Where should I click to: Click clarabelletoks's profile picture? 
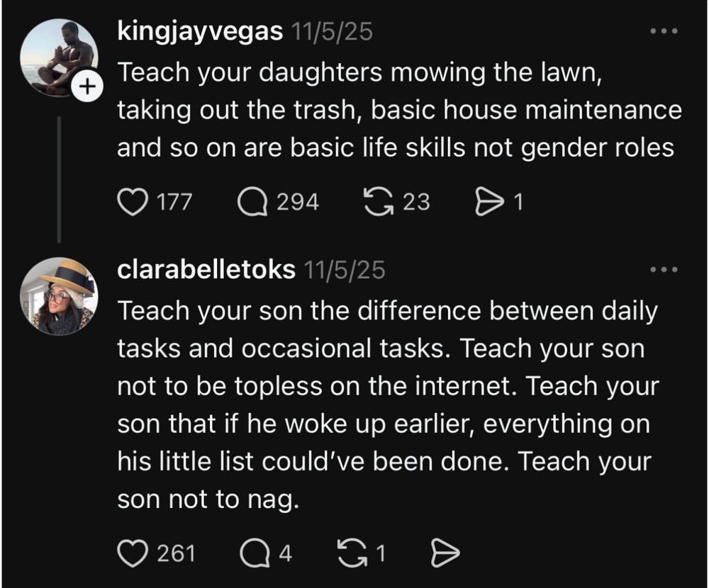[59, 295]
